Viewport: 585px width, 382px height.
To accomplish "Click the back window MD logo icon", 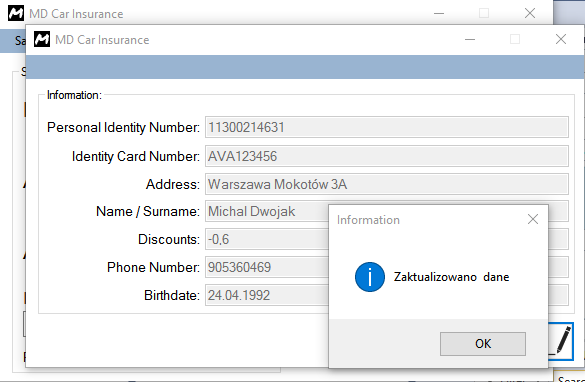I will (x=16, y=13).
